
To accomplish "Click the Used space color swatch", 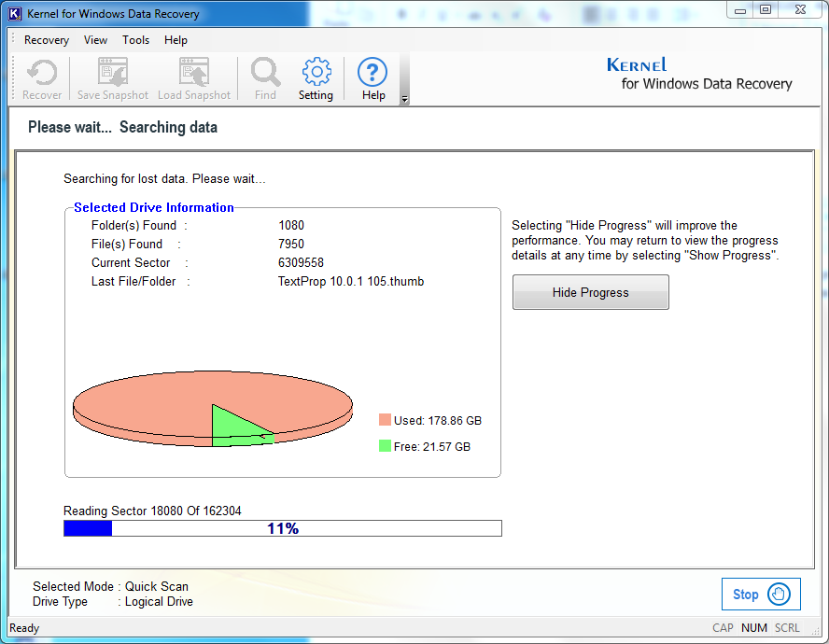I will [x=385, y=420].
